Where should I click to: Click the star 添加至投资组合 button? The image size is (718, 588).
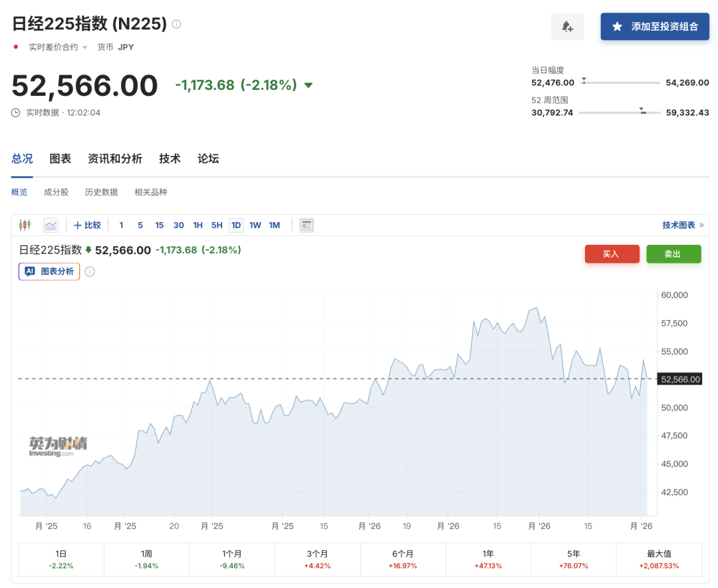click(x=654, y=27)
